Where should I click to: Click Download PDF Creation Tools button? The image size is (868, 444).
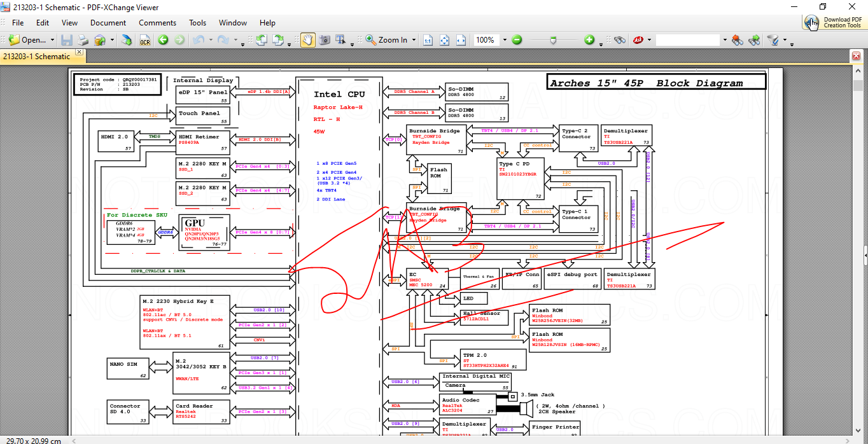(834, 22)
